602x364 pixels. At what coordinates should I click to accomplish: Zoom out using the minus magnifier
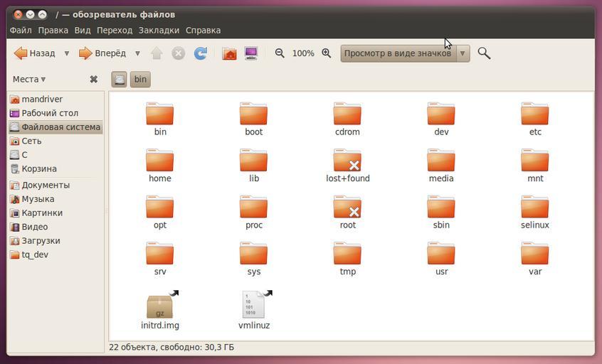280,53
